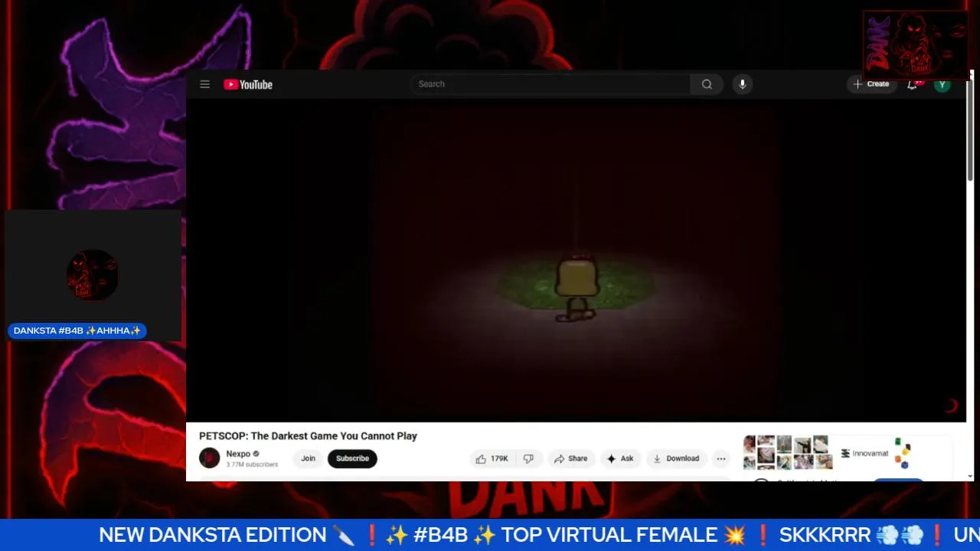This screenshot has width=980, height=551.
Task: Select the video title text
Action: [x=308, y=436]
